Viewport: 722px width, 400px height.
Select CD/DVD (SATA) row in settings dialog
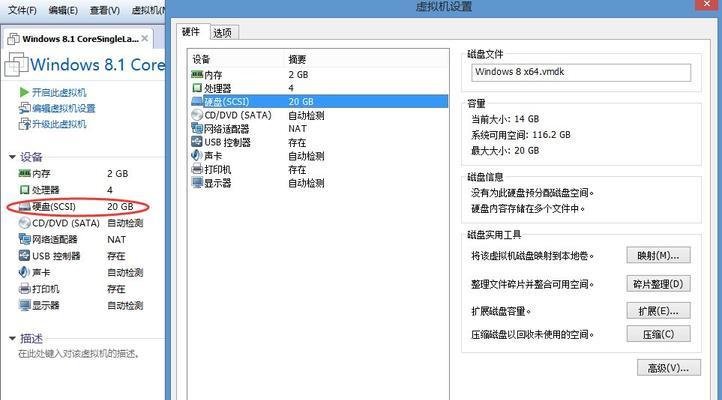[x=319, y=115]
